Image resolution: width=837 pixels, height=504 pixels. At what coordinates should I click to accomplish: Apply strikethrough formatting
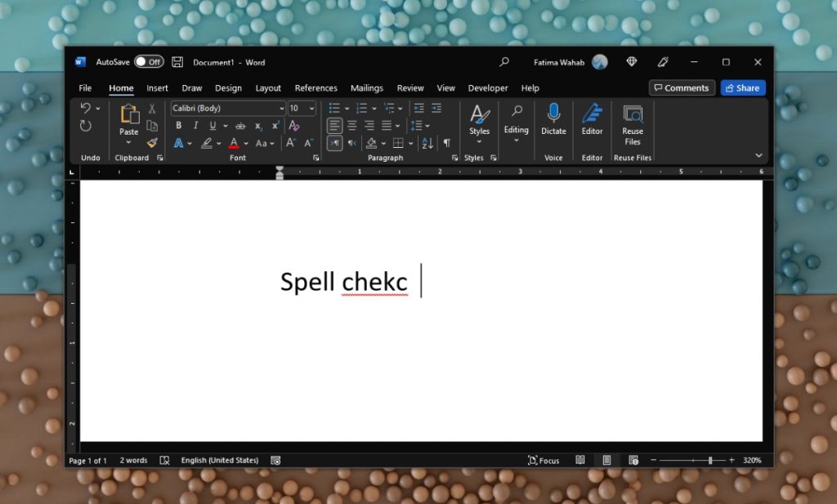[x=240, y=125]
